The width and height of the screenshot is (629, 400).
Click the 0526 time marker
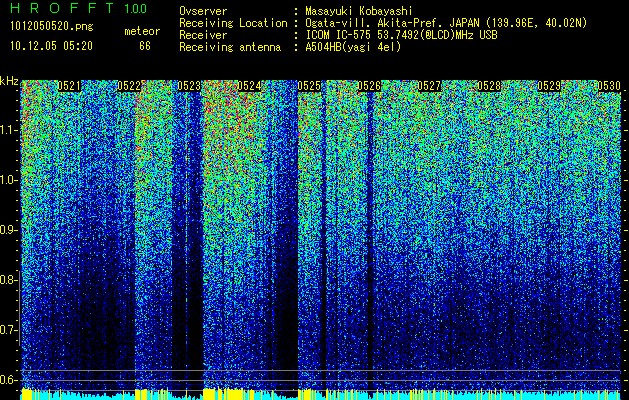point(369,86)
